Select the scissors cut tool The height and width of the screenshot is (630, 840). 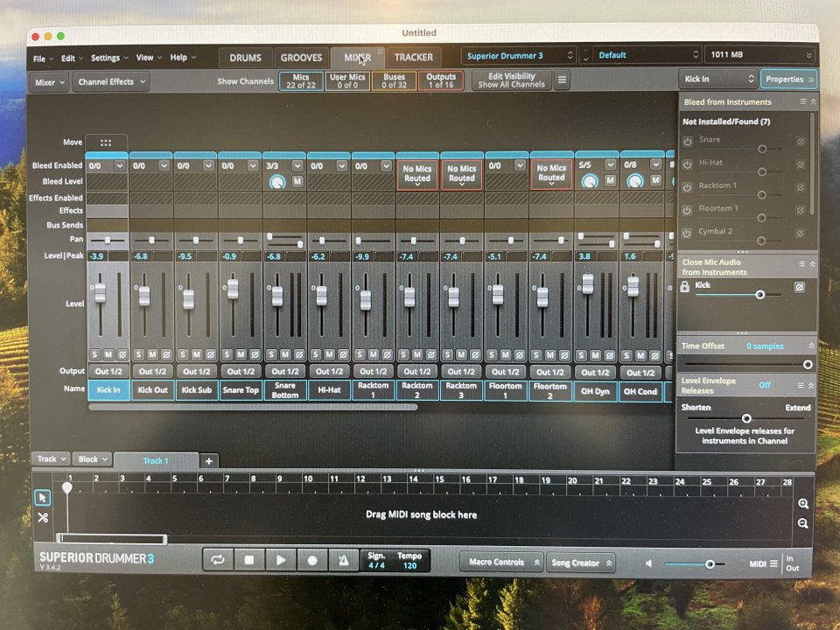(x=43, y=517)
